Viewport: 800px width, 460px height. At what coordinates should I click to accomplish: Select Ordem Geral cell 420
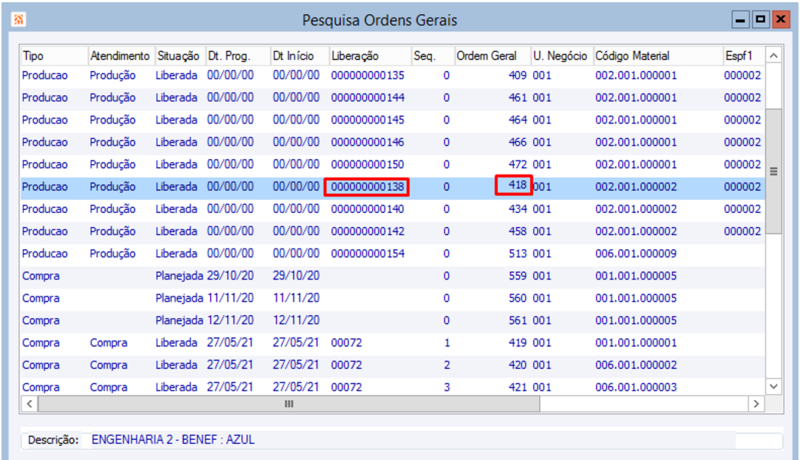coord(517,365)
